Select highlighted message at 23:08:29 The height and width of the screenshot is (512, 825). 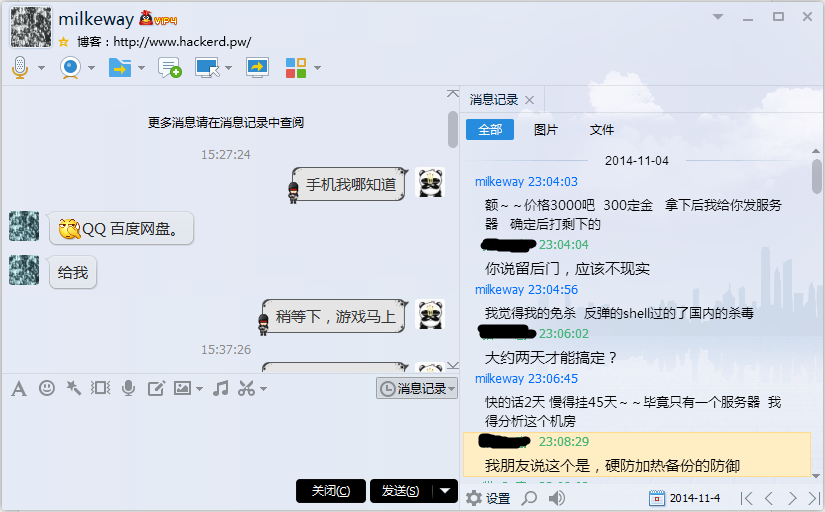[x=637, y=455]
